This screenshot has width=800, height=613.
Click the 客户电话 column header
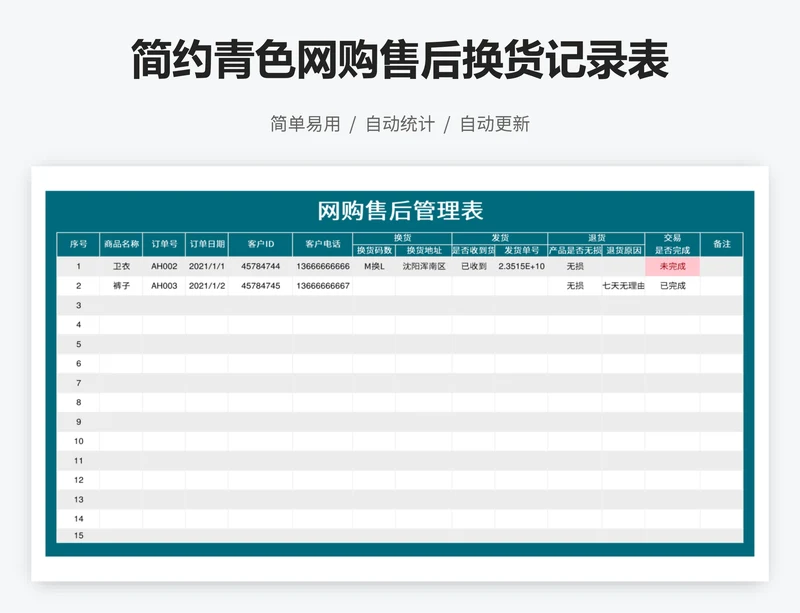(322, 244)
